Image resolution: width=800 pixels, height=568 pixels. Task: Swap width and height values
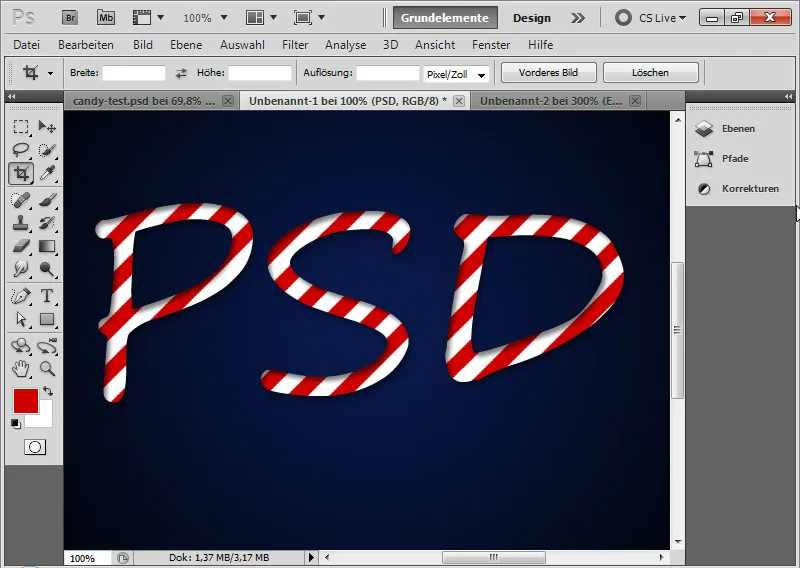click(x=181, y=73)
